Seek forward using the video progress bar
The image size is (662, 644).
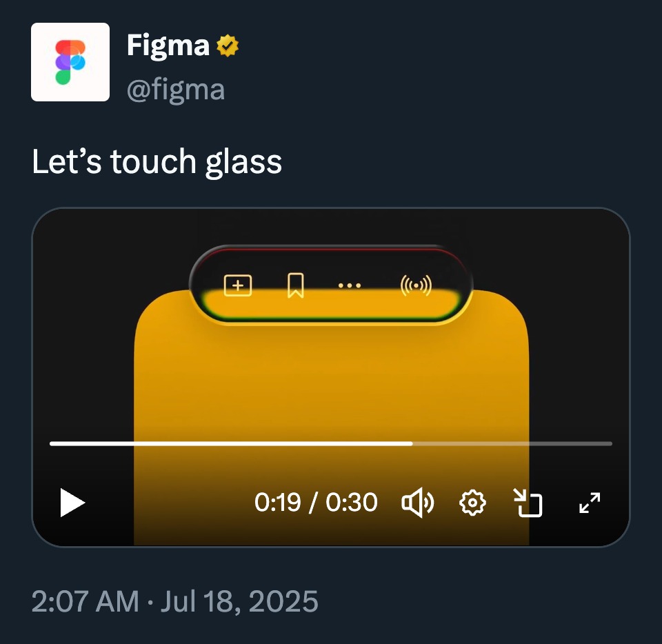(x=483, y=442)
